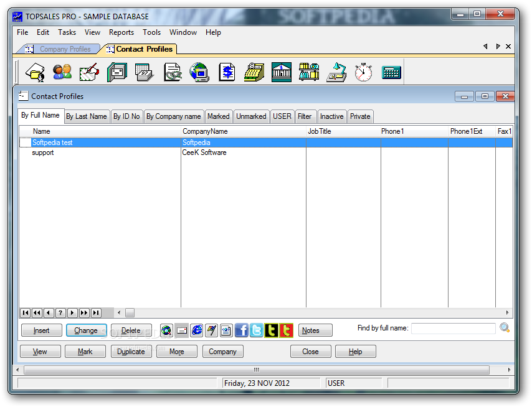Image resolution: width=532 pixels, height=407 pixels.
Task: Click the web page document icon
Action: tap(226, 330)
